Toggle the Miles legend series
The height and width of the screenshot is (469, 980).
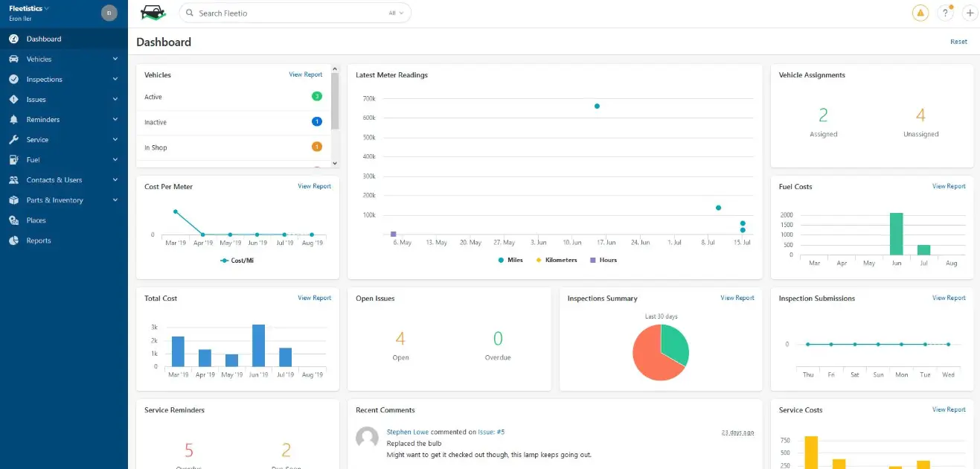[510, 260]
